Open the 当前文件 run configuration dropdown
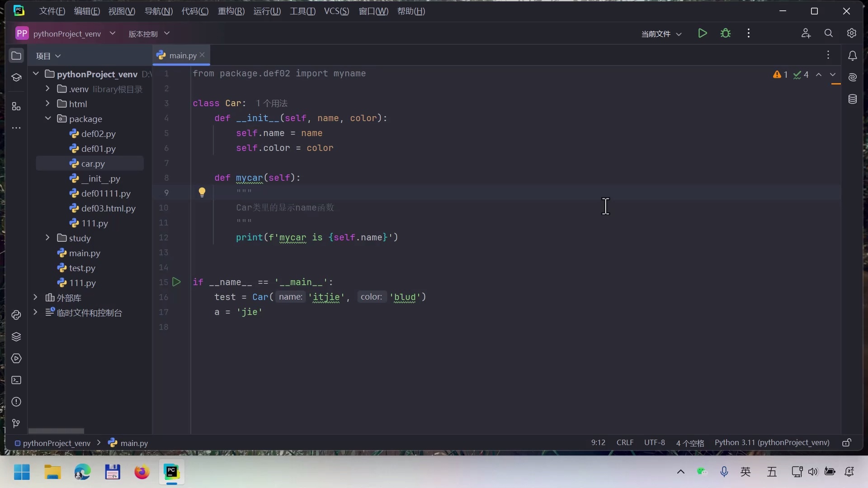The height and width of the screenshot is (488, 868). [661, 33]
